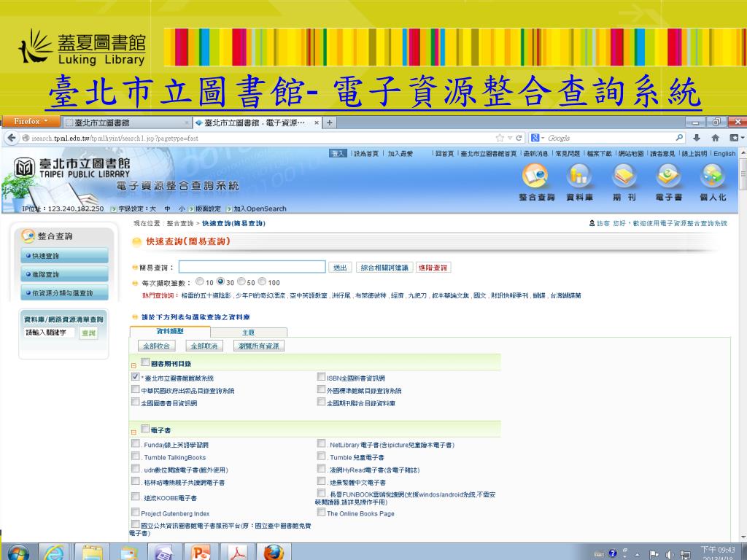The width and height of the screenshot is (747, 560).
Task: Open the 個人化 icon in header
Action: (x=713, y=176)
